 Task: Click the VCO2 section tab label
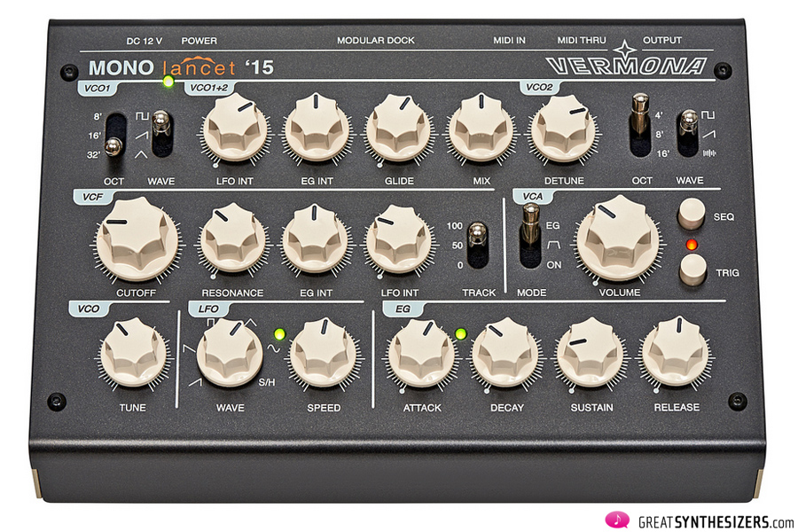(x=539, y=87)
